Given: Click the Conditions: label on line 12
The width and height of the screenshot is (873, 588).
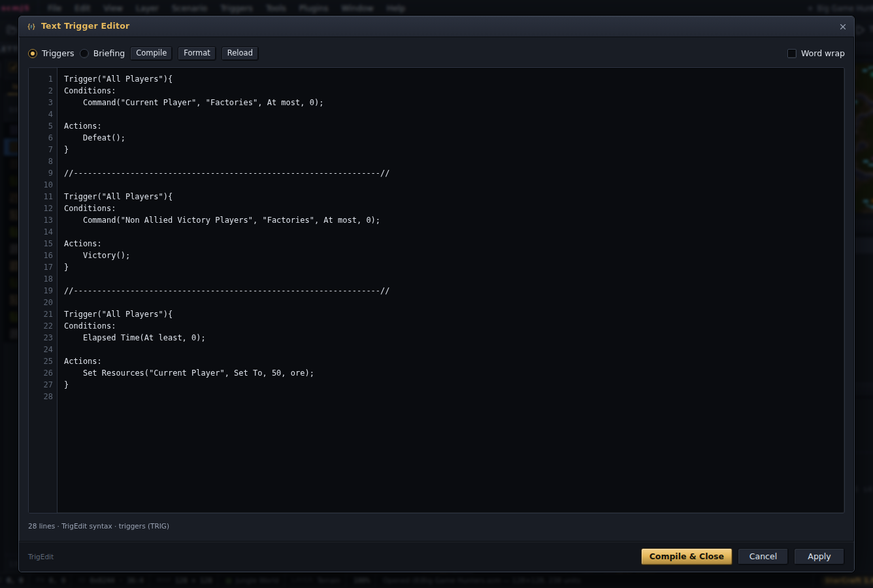Looking at the screenshot, I should [x=90, y=208].
